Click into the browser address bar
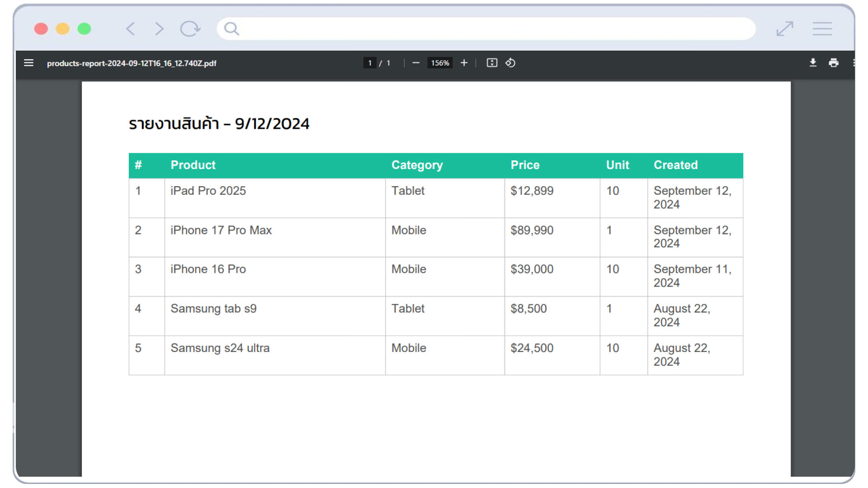This screenshot has width=868, height=488. [486, 29]
